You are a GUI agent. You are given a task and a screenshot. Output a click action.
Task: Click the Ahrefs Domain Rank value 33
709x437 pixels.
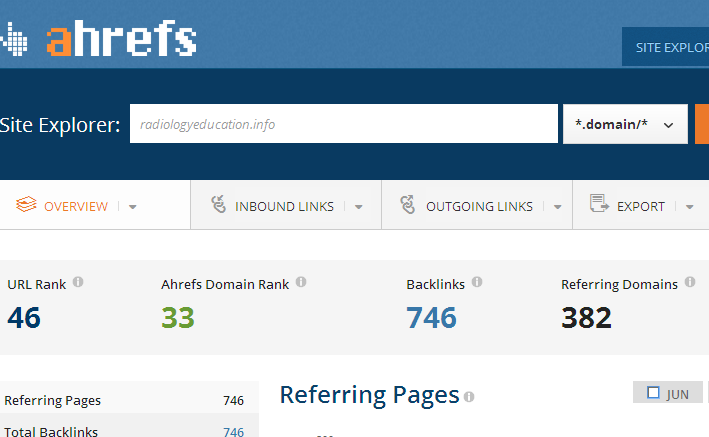pos(178,318)
